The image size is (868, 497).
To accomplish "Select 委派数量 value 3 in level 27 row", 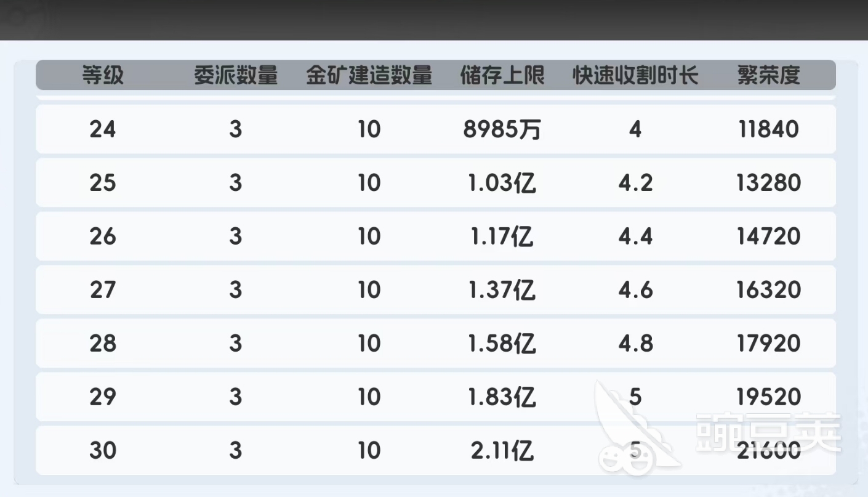I will pyautogui.click(x=236, y=290).
